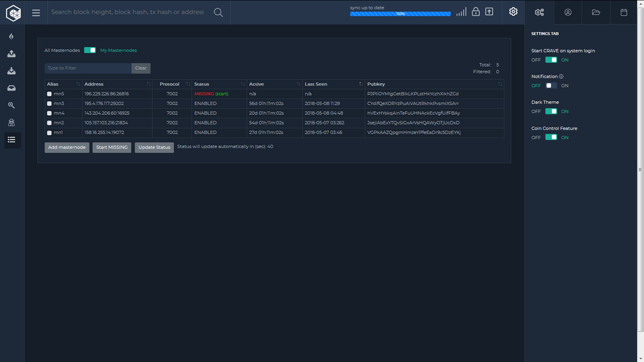Viewport: 644px width, 362px height.
Task: Sort by Active column arrows
Action: pyautogui.click(x=299, y=84)
